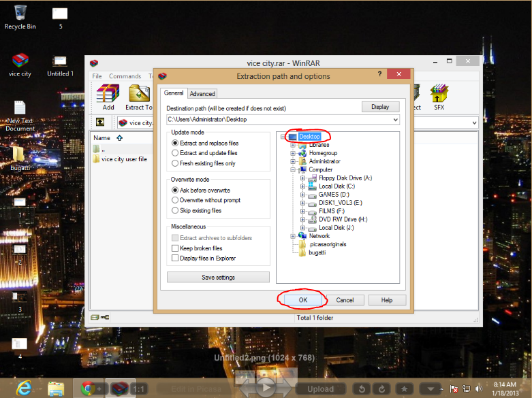This screenshot has width=532, height=398.
Task: Select the desktop file named 4
Action: point(20,348)
